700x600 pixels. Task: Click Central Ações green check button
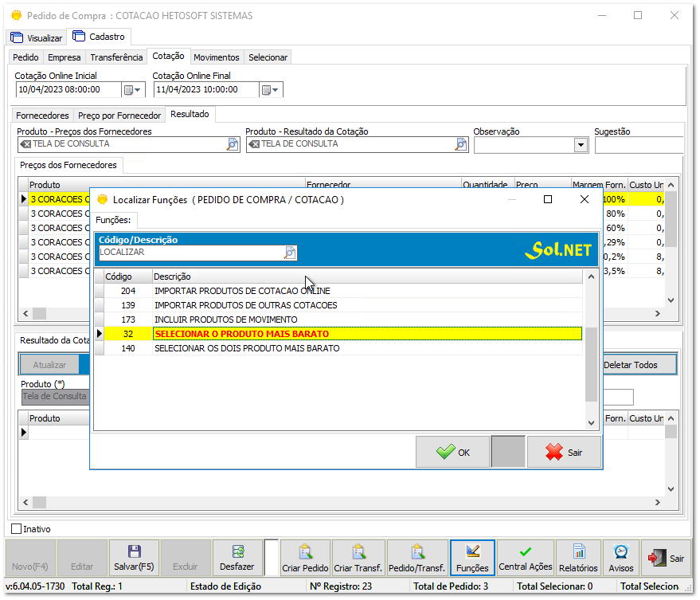(525, 558)
